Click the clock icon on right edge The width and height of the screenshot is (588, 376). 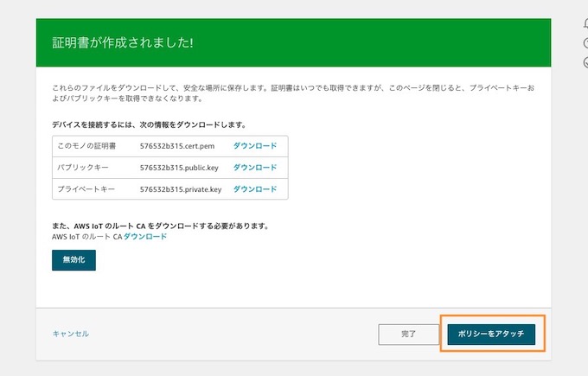(x=585, y=43)
